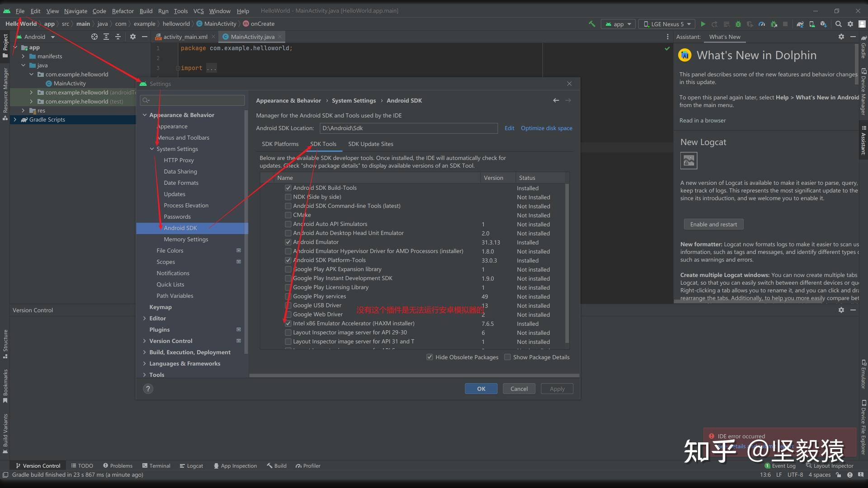The image size is (868, 488).
Task: Expand the Build, Execution, Deployment section
Action: 145,352
